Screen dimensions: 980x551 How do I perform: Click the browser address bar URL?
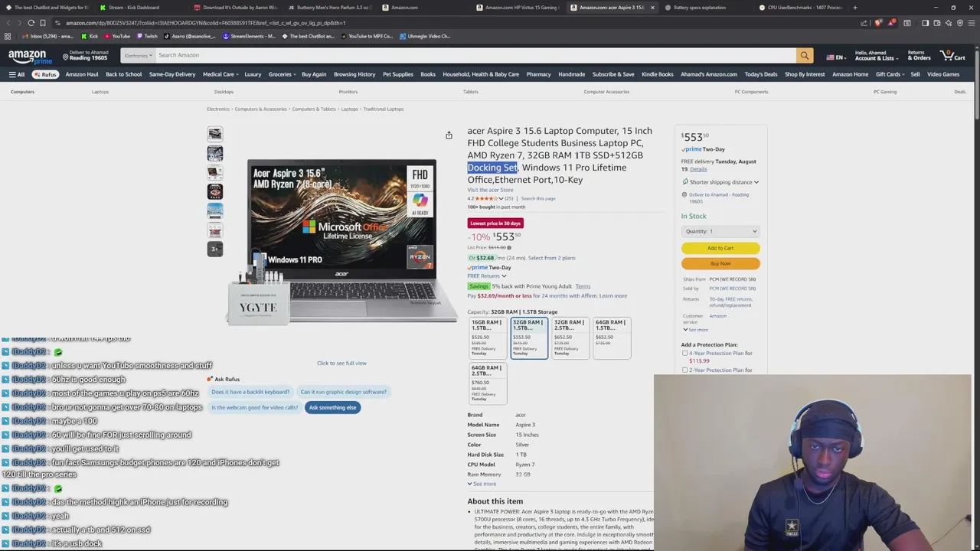(206, 23)
